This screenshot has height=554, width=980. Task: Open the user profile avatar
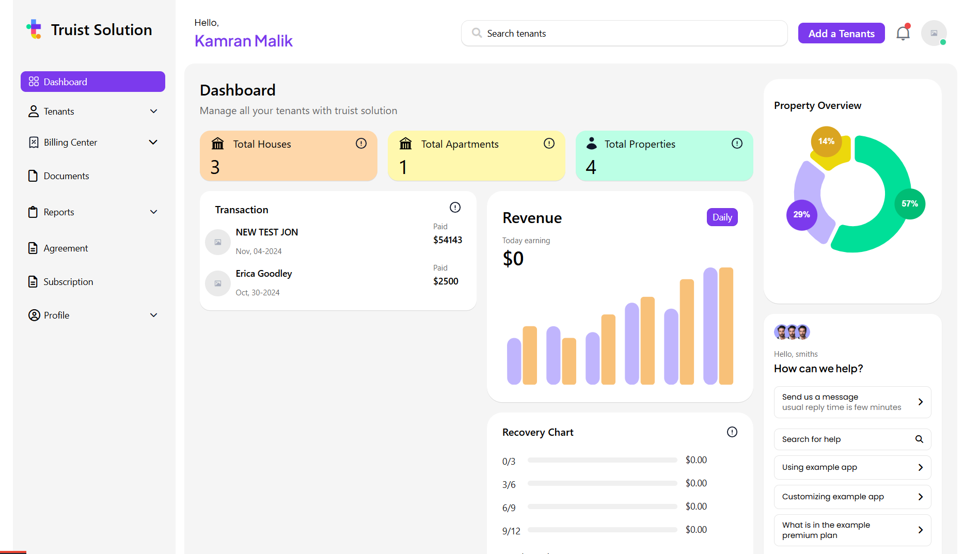pyautogui.click(x=934, y=34)
